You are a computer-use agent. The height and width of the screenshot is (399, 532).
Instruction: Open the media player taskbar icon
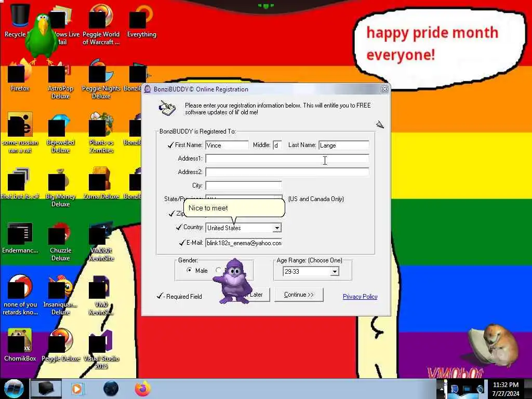(77, 389)
